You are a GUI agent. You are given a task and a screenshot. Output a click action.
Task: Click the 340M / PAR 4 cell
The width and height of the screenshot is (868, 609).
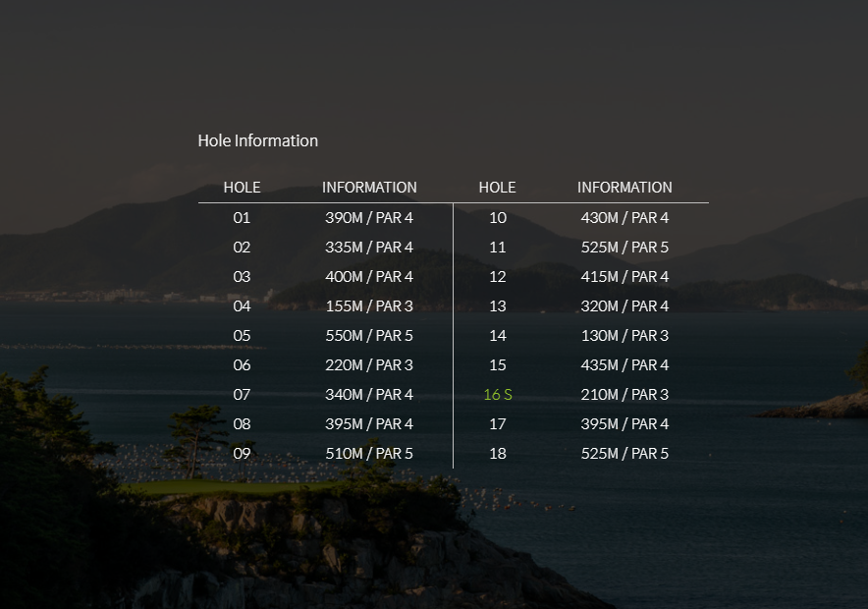[x=369, y=394]
